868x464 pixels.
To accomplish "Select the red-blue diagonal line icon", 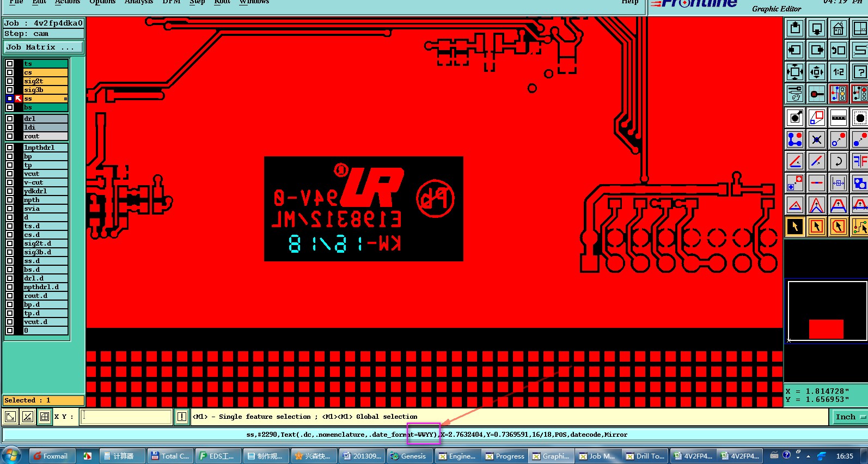I will 817,161.
